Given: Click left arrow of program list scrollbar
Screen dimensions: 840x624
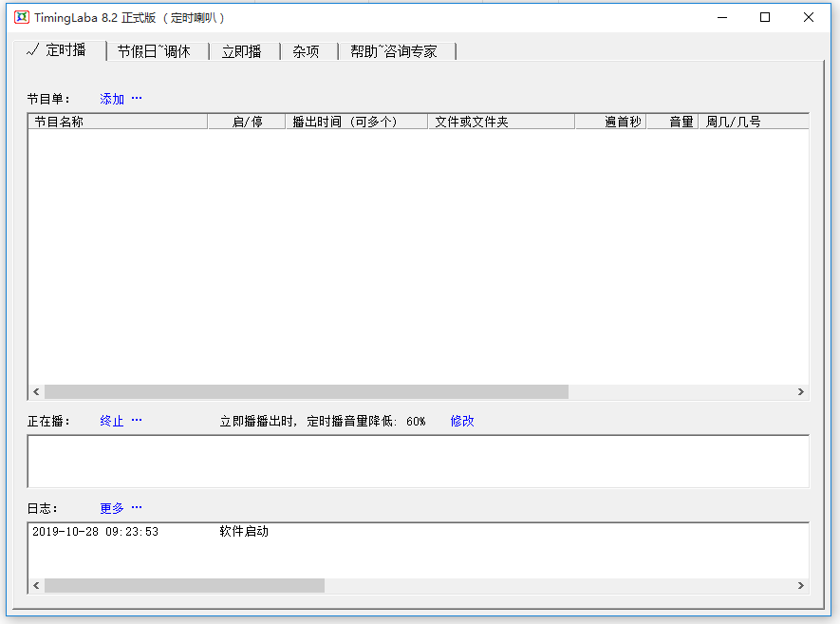Looking at the screenshot, I should coord(36,392).
